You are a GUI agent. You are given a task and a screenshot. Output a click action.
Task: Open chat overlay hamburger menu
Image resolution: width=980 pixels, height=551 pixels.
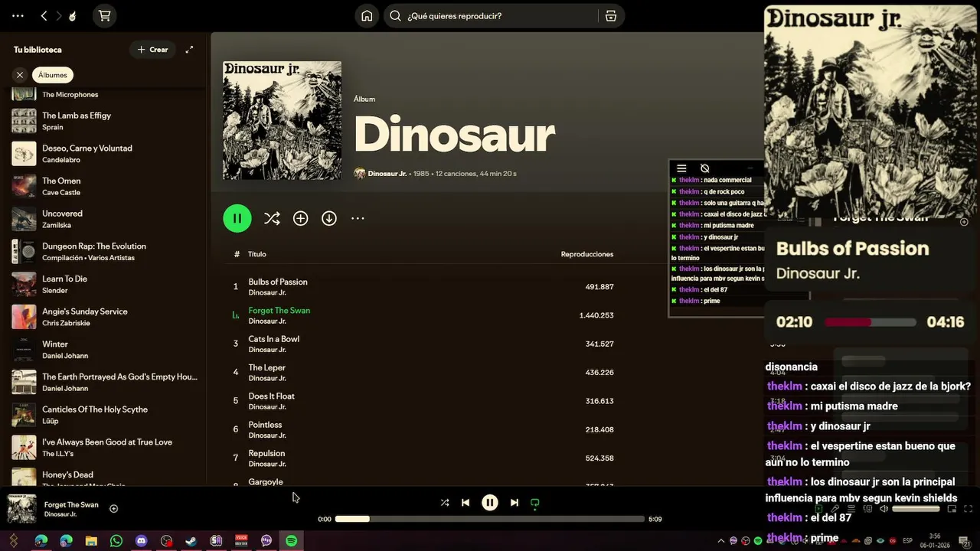(681, 168)
